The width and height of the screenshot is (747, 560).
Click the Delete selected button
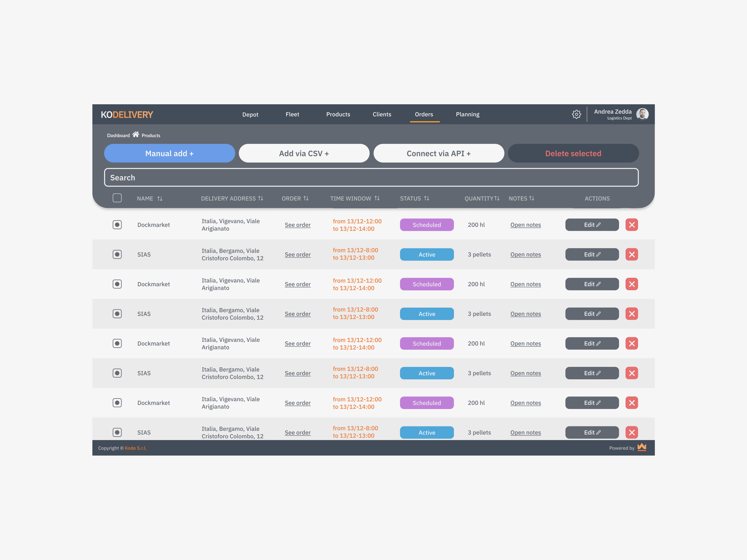coord(573,153)
